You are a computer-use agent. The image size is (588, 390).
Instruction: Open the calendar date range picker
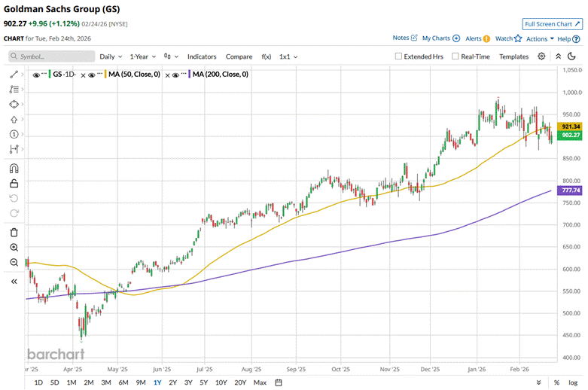(279, 382)
